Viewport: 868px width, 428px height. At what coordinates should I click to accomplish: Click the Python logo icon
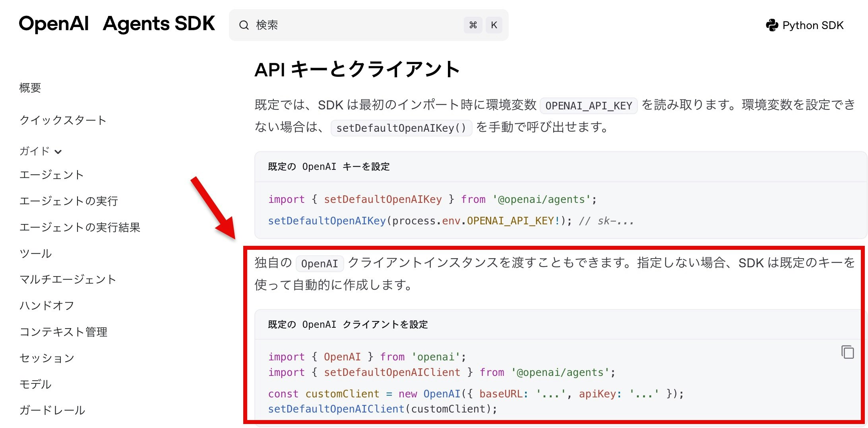point(772,25)
